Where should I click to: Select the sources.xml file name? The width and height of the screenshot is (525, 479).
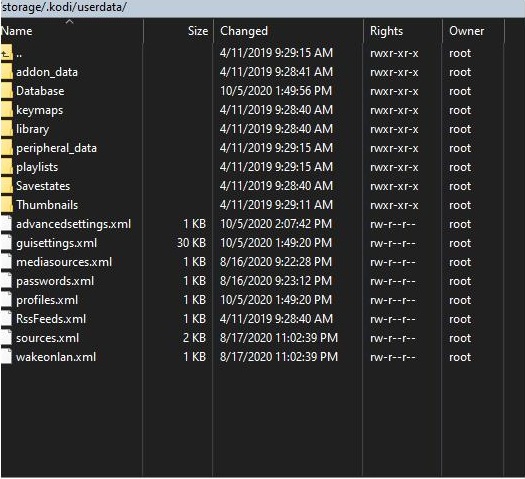coord(48,338)
